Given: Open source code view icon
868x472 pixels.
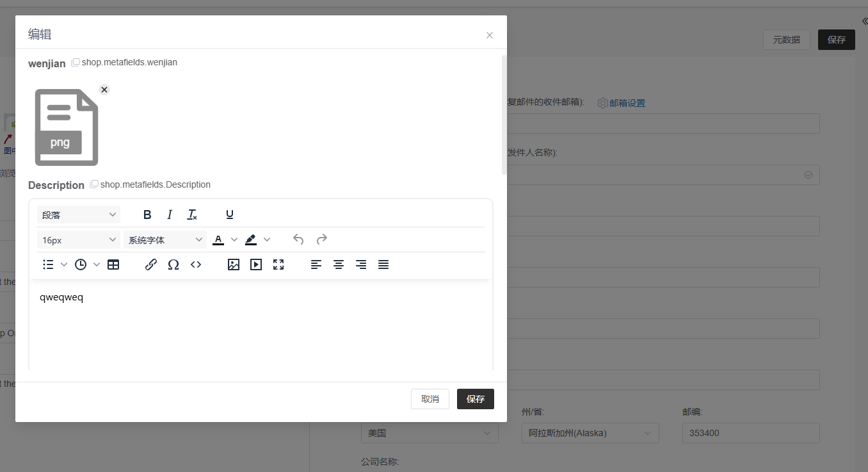Looking at the screenshot, I should (196, 264).
